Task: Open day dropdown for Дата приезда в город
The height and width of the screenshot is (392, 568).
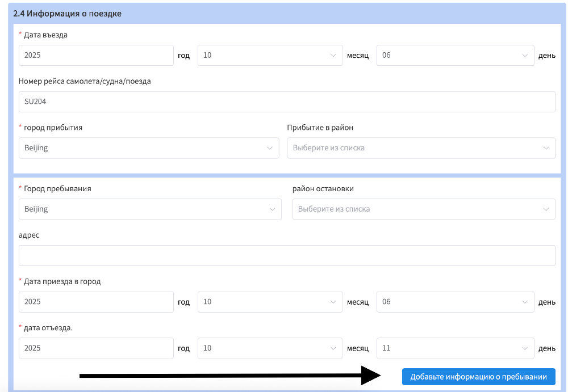Action: [x=454, y=302]
